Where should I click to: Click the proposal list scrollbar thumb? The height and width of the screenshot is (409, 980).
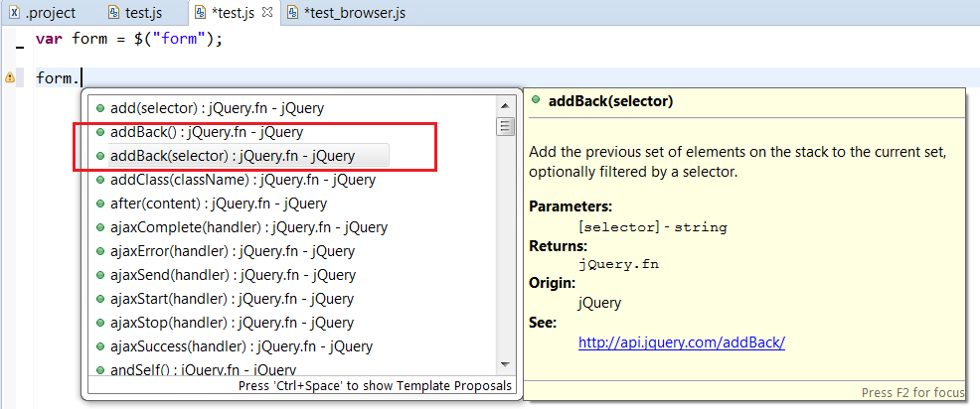[x=506, y=126]
